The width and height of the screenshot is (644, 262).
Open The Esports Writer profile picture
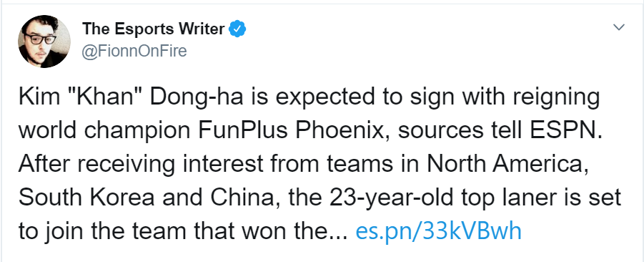click(x=44, y=42)
